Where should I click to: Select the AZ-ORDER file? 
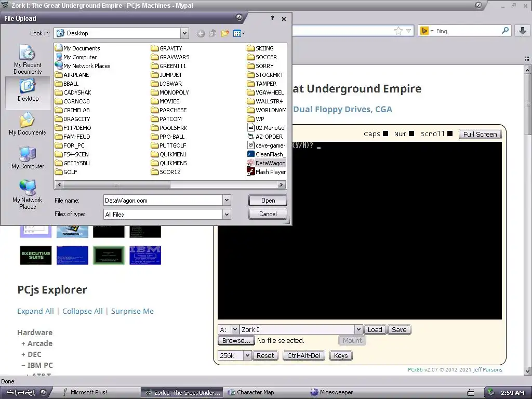(x=265, y=137)
